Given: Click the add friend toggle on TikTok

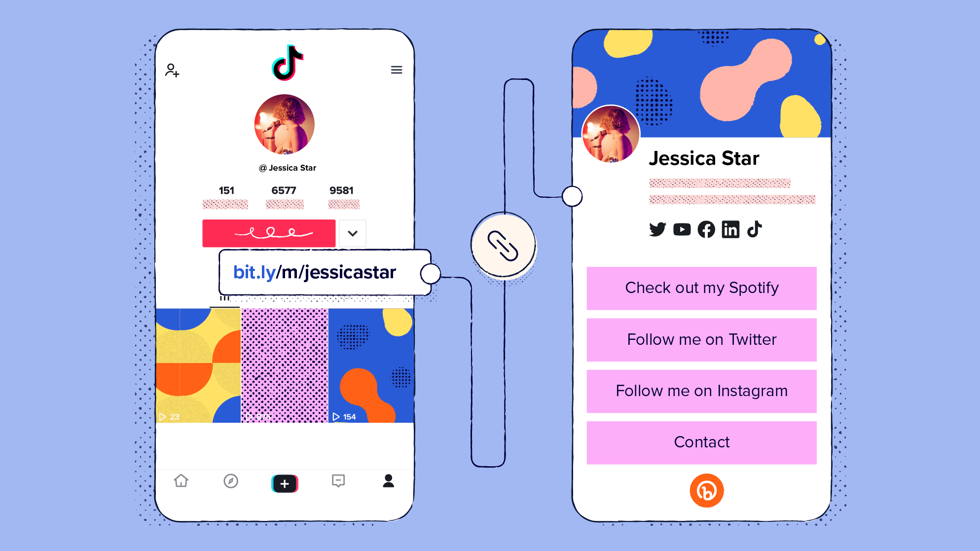Looking at the screenshot, I should (x=172, y=70).
